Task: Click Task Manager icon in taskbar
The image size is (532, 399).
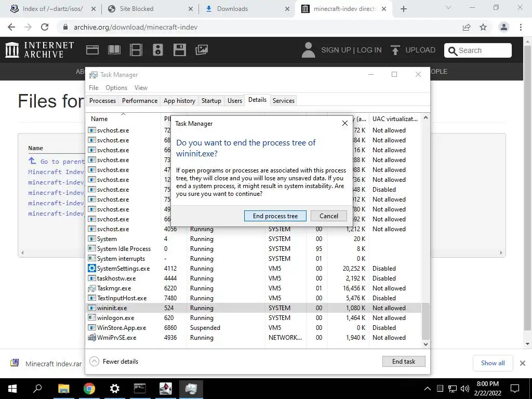Action: point(191,389)
